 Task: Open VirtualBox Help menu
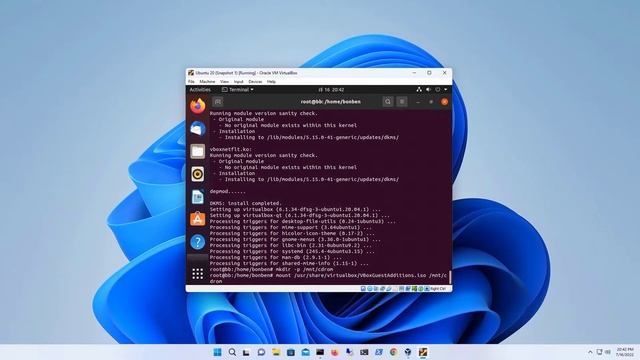(x=271, y=82)
